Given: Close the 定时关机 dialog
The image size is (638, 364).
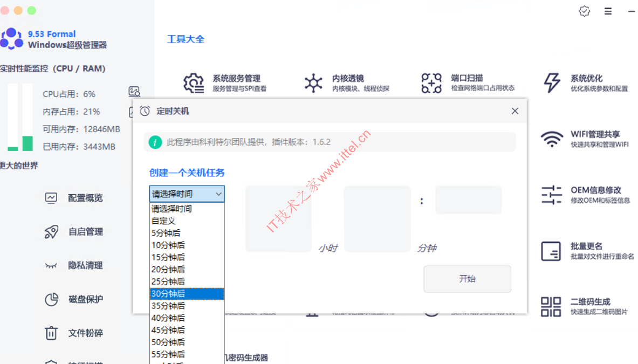Looking at the screenshot, I should point(515,111).
